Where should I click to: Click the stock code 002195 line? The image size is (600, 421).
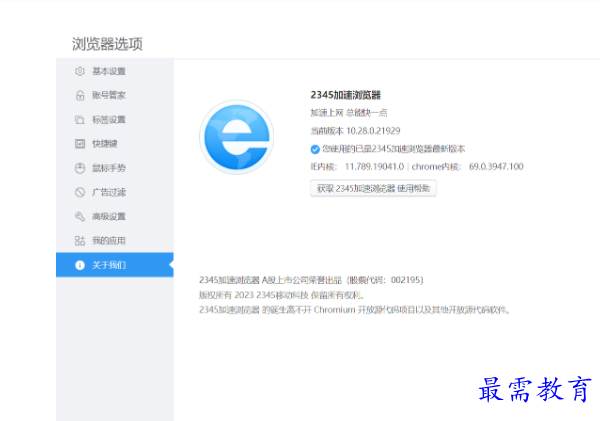pyautogui.click(x=311, y=280)
